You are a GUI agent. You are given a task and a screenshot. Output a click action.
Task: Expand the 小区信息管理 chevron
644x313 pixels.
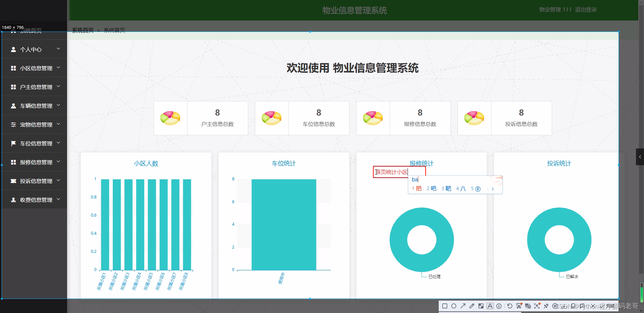coord(58,68)
